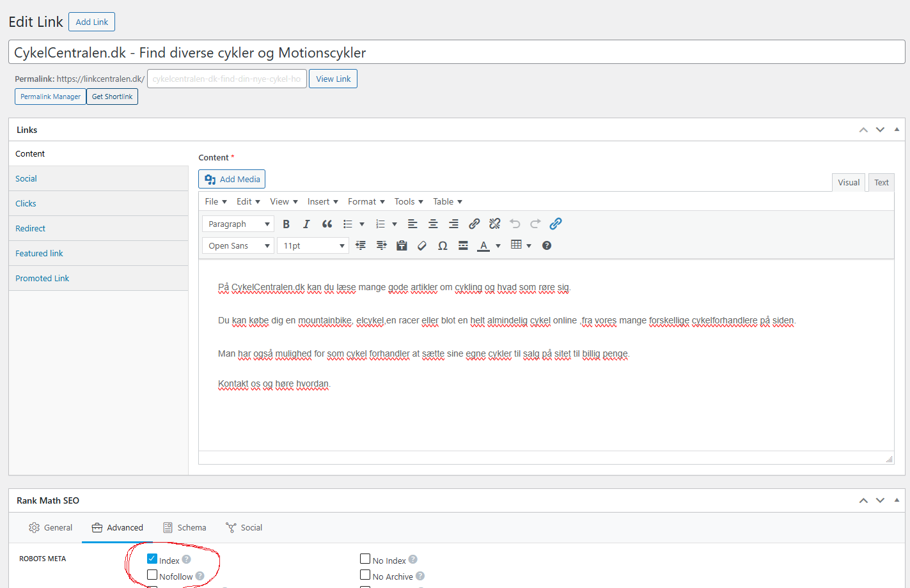
Task: Click the special character omega icon
Action: [443, 246]
